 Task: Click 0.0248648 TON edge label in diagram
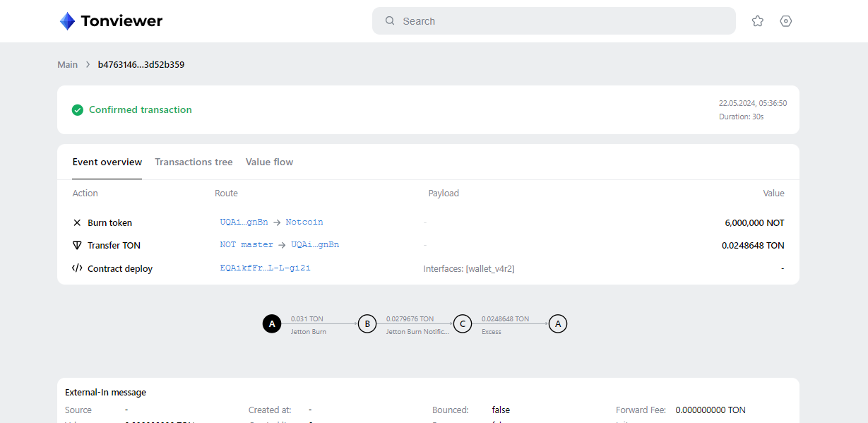pyautogui.click(x=506, y=319)
